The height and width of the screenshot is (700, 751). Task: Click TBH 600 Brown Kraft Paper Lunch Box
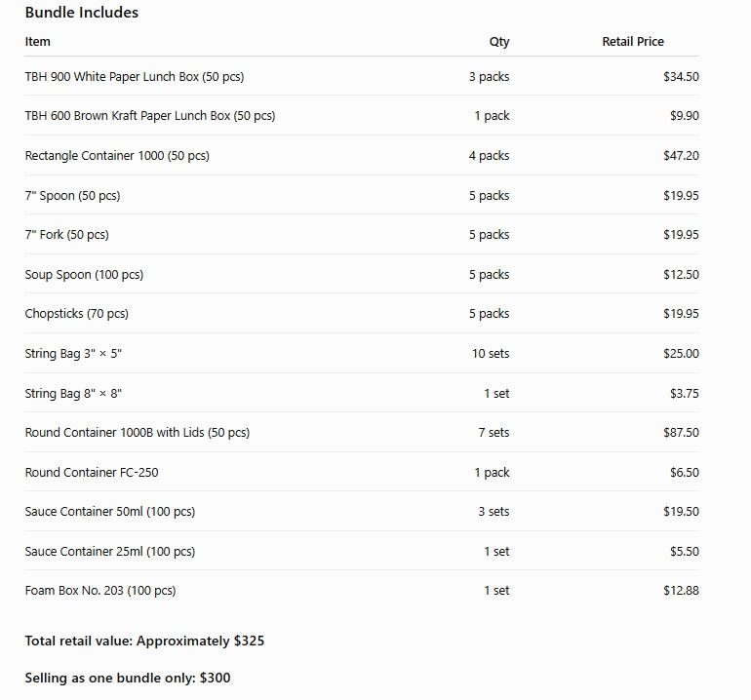(150, 116)
